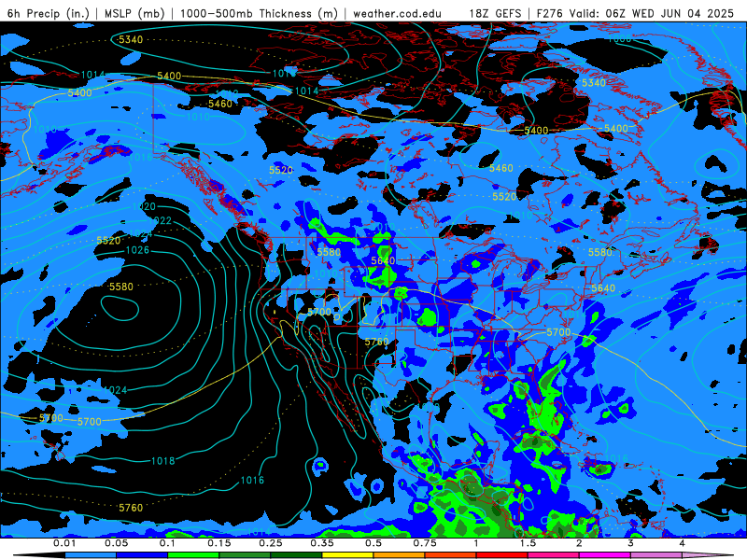747x560 pixels.
Task: Click the '5340' thickness label at top left
Action: point(131,39)
